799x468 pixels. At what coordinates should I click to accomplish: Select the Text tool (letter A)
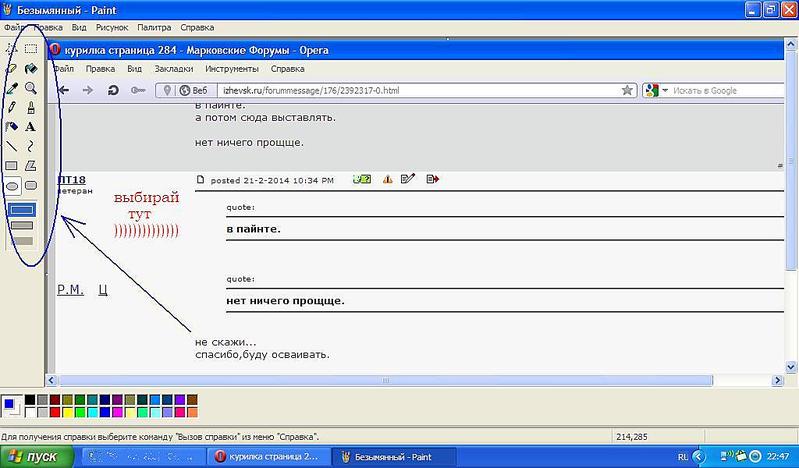point(31,126)
